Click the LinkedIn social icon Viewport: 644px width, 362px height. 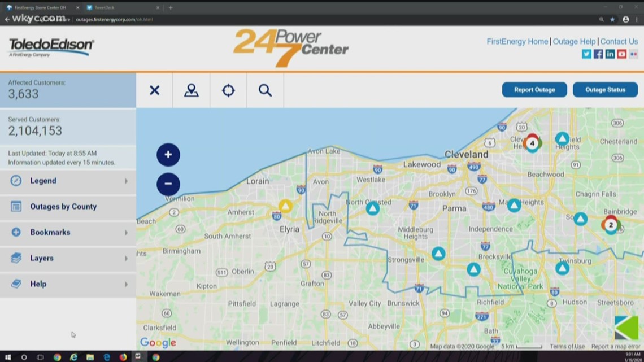610,54
